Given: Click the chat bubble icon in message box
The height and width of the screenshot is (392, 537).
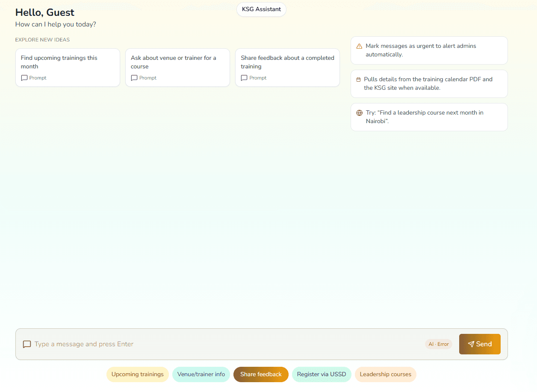Looking at the screenshot, I should 27,344.
